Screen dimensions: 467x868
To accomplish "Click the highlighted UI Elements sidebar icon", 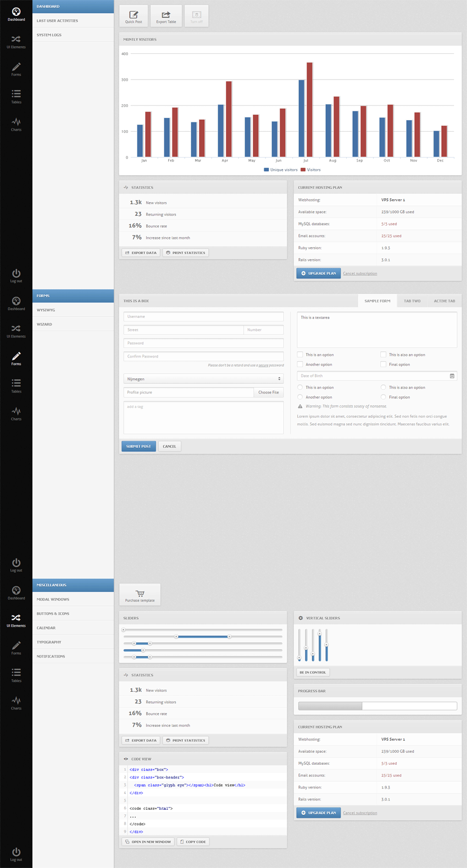I will click(x=16, y=618).
